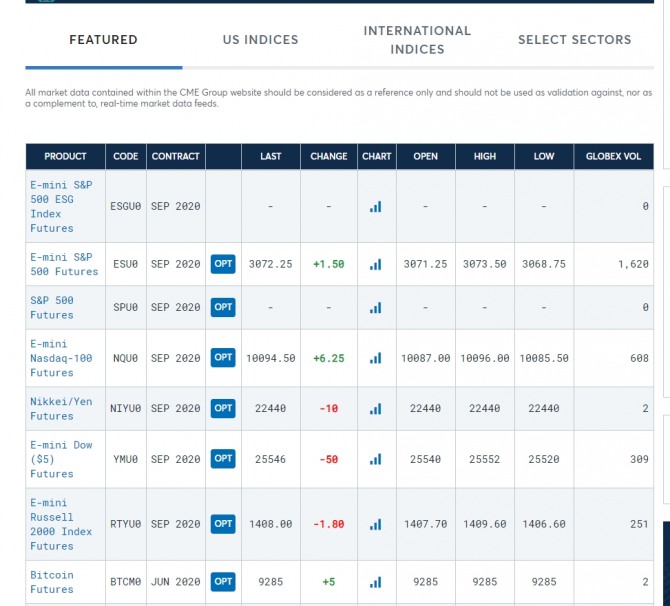Open E-mini S&P 500 ESG Index Futures link

click(x=61, y=206)
